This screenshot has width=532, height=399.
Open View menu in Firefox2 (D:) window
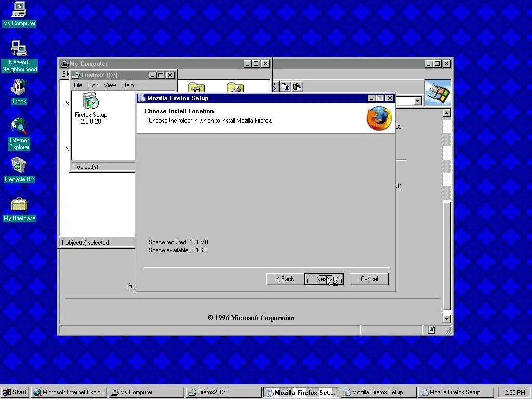click(x=110, y=85)
